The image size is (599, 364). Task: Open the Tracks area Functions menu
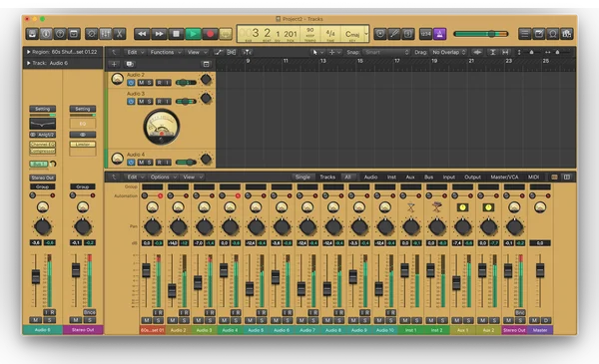165,52
